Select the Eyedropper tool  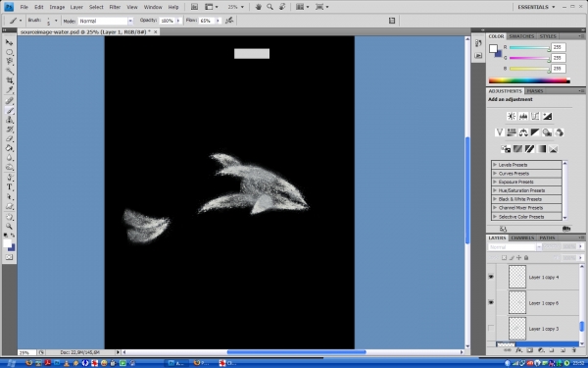click(x=10, y=90)
